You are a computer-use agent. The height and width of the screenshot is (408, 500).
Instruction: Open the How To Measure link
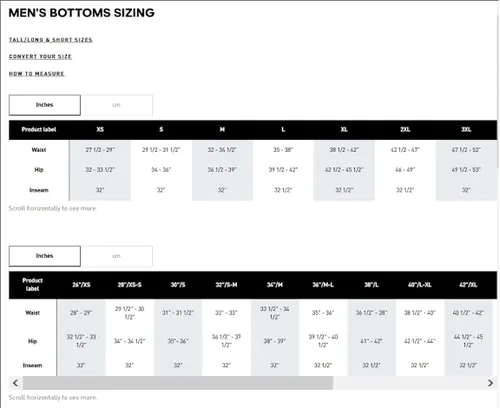click(37, 73)
